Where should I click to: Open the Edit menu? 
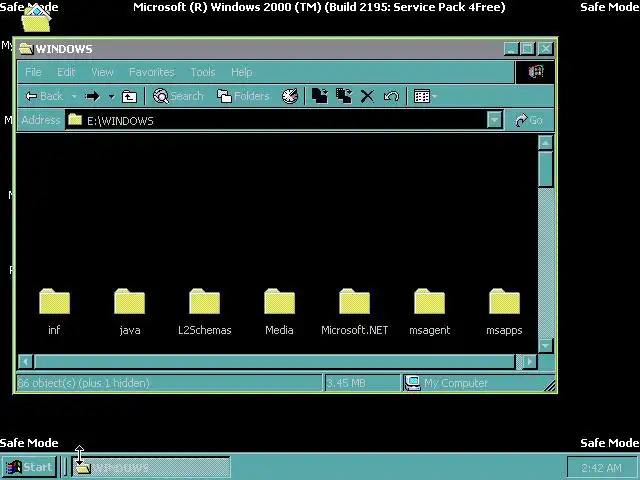click(66, 72)
